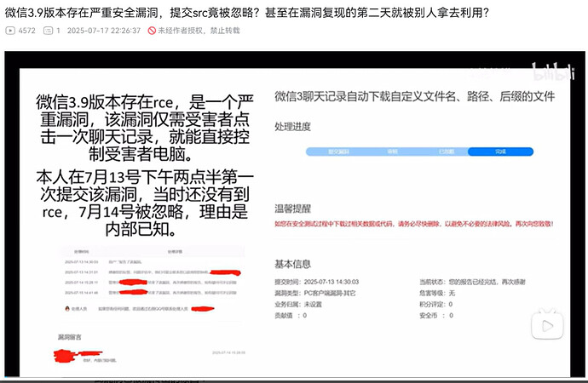Click the danmaku comment count icon
Image resolution: width=588 pixels, height=383 pixels.
[x=48, y=31]
